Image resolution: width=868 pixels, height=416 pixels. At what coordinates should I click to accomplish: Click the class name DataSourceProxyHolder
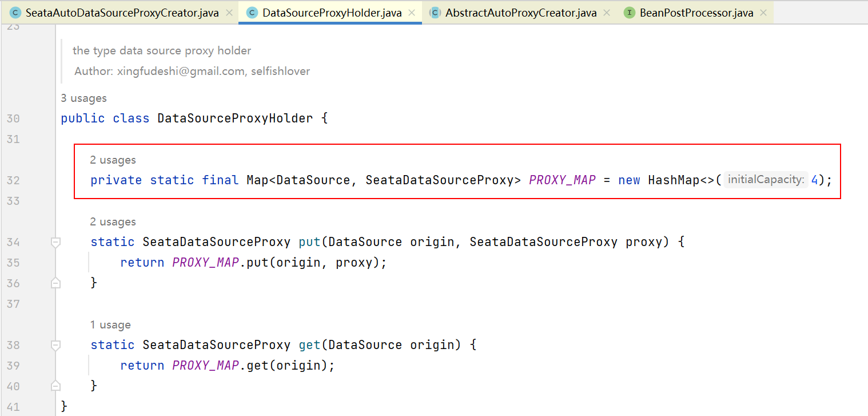pos(235,118)
